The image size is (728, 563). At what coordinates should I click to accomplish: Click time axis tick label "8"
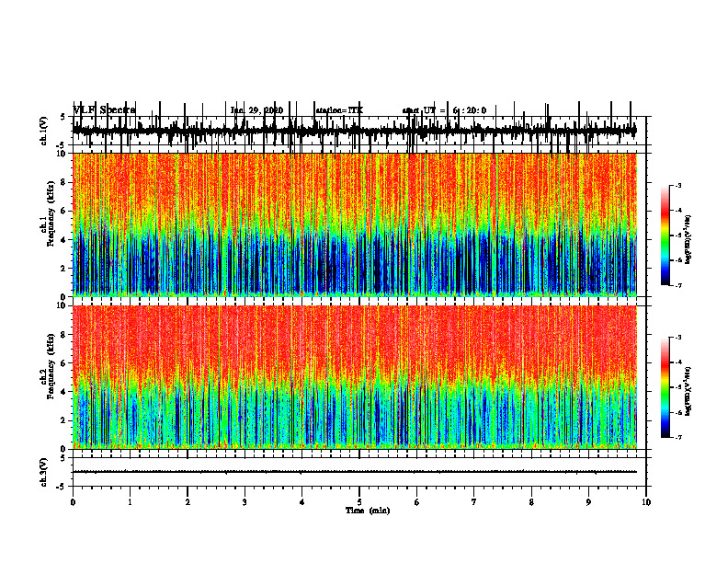tap(531, 502)
